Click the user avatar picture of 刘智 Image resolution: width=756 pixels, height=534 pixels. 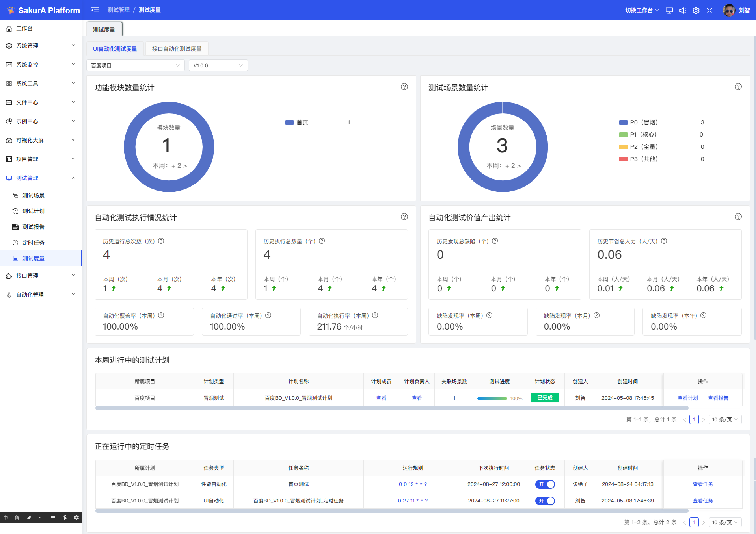click(729, 10)
